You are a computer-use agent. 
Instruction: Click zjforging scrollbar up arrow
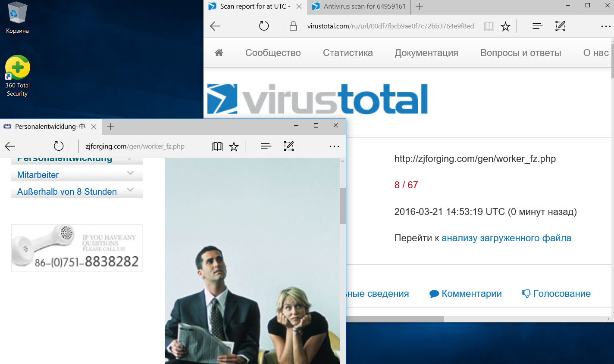343,162
